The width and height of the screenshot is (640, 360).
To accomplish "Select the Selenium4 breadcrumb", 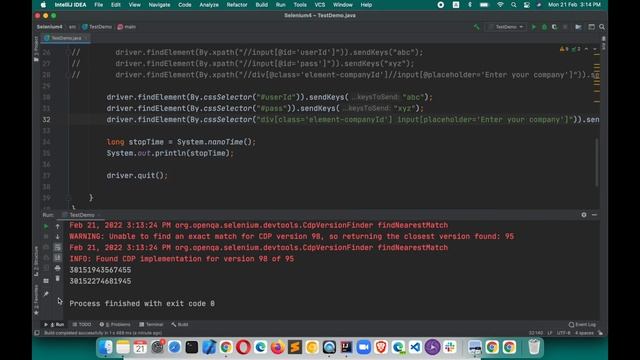I will (49, 27).
